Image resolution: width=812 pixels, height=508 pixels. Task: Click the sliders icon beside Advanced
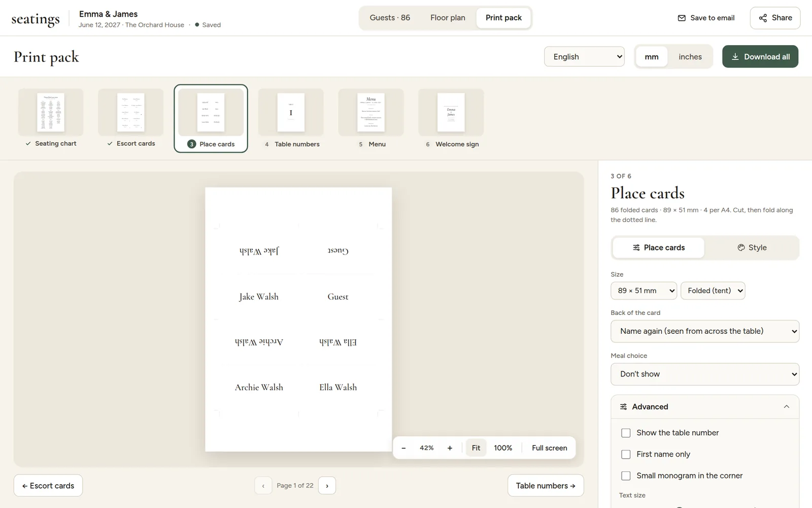[x=623, y=407]
